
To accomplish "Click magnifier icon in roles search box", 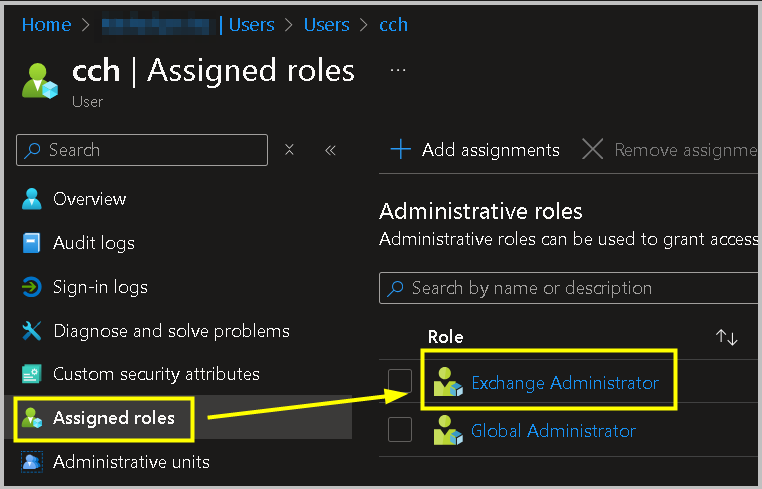I will (395, 288).
